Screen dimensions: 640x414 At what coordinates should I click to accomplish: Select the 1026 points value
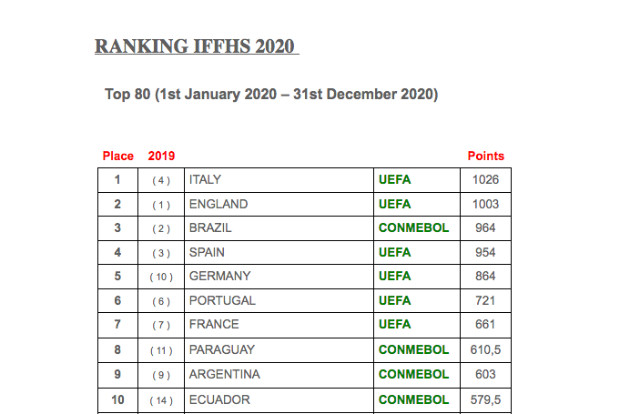coord(486,180)
